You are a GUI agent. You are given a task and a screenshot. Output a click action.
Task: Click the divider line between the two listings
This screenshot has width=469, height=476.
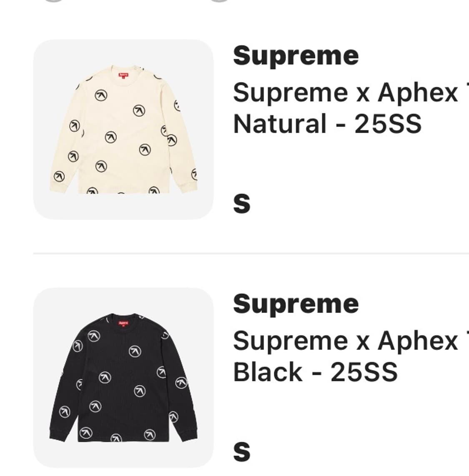(x=251, y=253)
